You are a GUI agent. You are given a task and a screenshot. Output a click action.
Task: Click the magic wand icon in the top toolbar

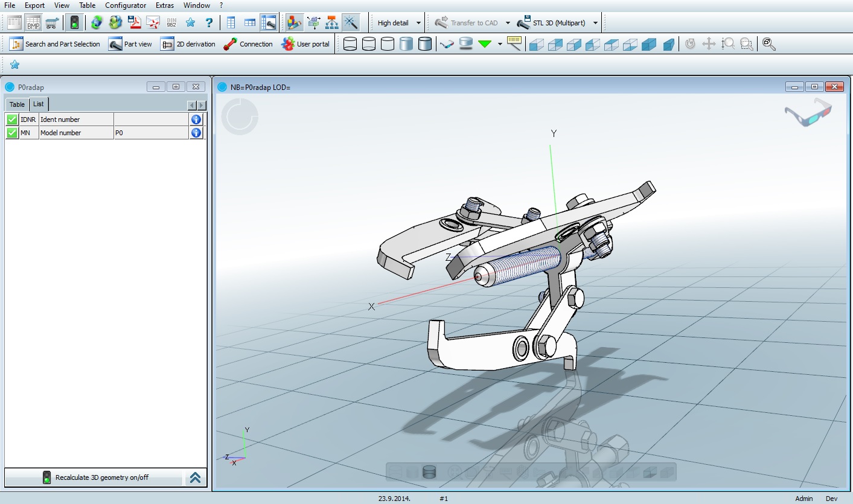pyautogui.click(x=350, y=23)
